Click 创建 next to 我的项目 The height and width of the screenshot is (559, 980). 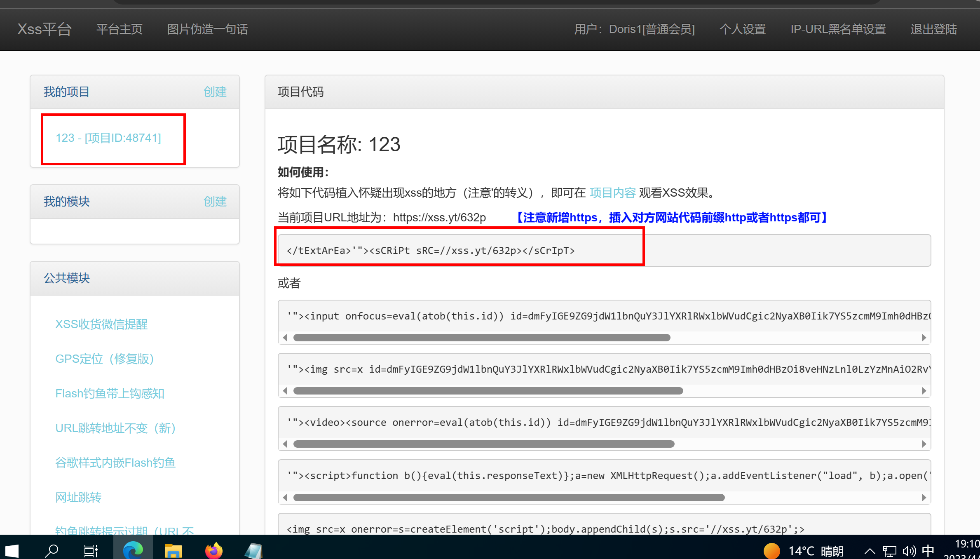[215, 92]
